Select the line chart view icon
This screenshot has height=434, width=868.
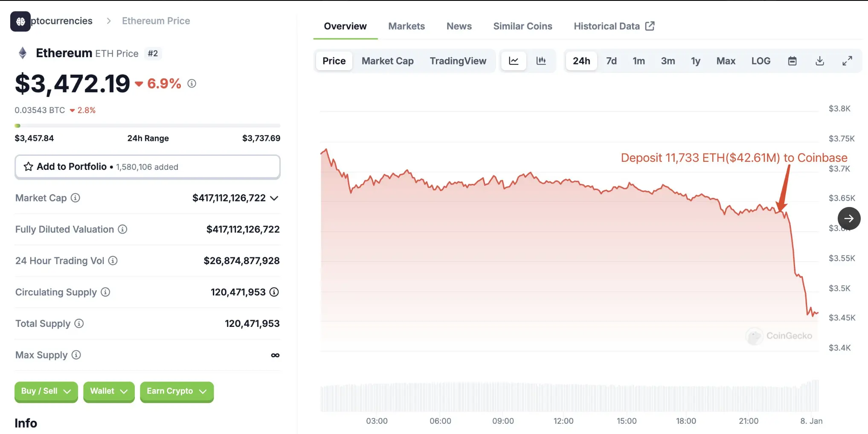pos(514,61)
